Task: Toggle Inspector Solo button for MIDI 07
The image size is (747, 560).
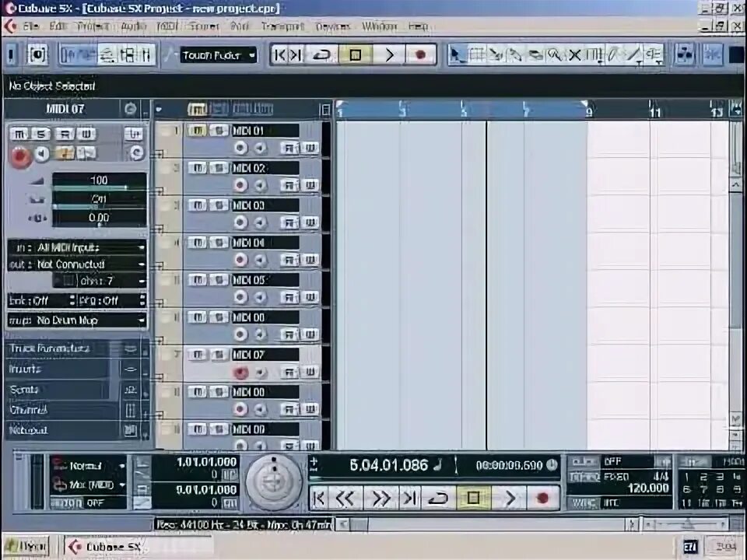Action: pyautogui.click(x=41, y=135)
